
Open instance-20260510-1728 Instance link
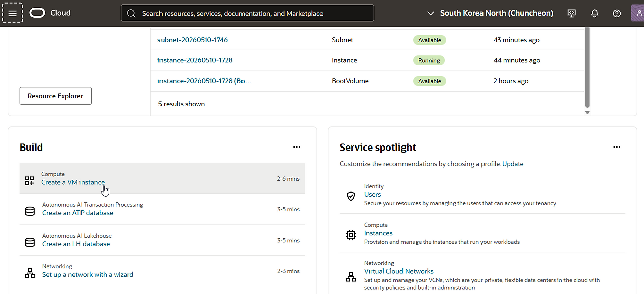195,60
